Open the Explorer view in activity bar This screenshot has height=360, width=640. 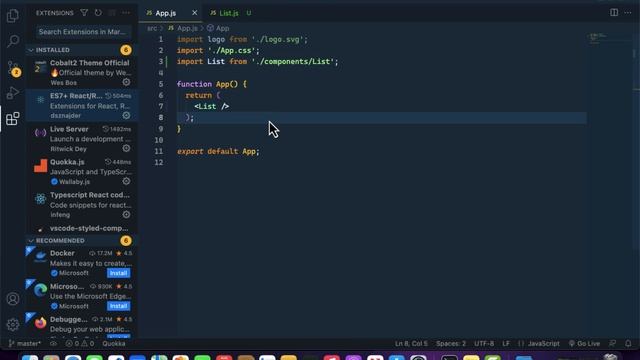[13, 16]
